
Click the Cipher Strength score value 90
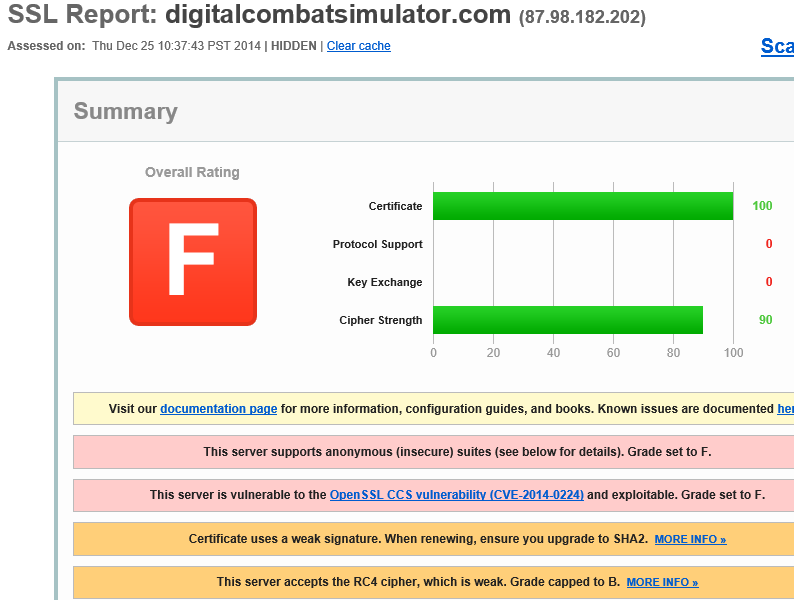point(766,319)
